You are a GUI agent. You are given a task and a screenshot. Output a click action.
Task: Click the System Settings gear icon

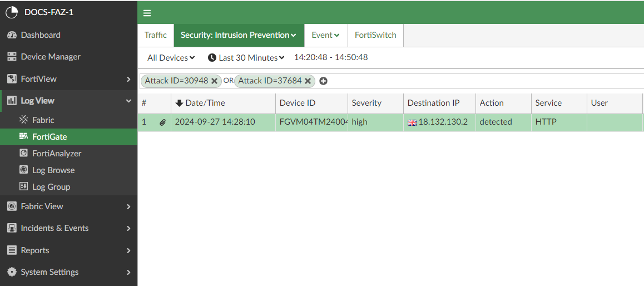12,272
